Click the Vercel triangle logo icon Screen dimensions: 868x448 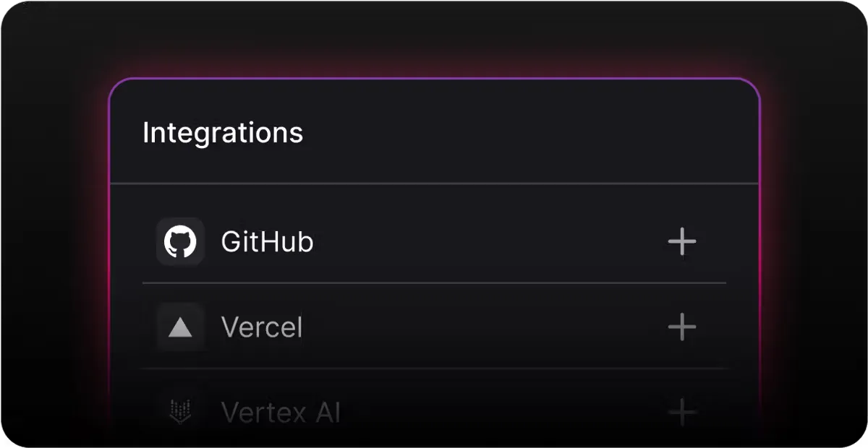click(x=180, y=328)
